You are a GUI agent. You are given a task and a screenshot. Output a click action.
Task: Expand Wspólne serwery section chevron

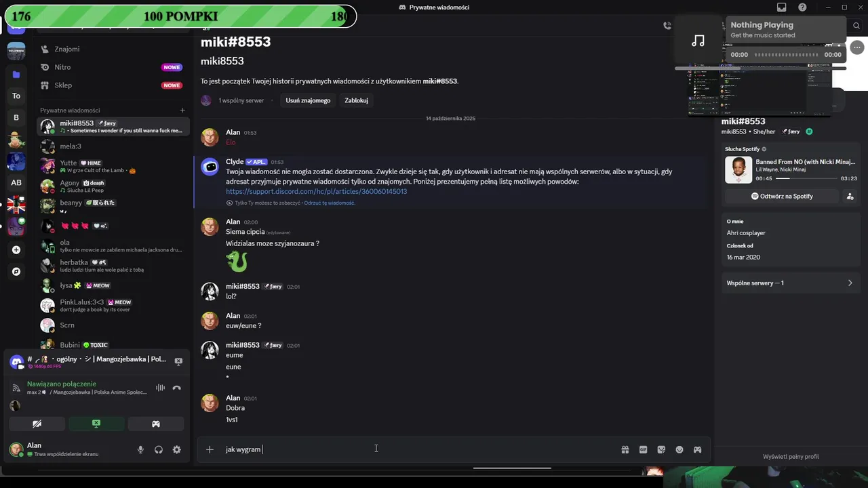coord(850,283)
